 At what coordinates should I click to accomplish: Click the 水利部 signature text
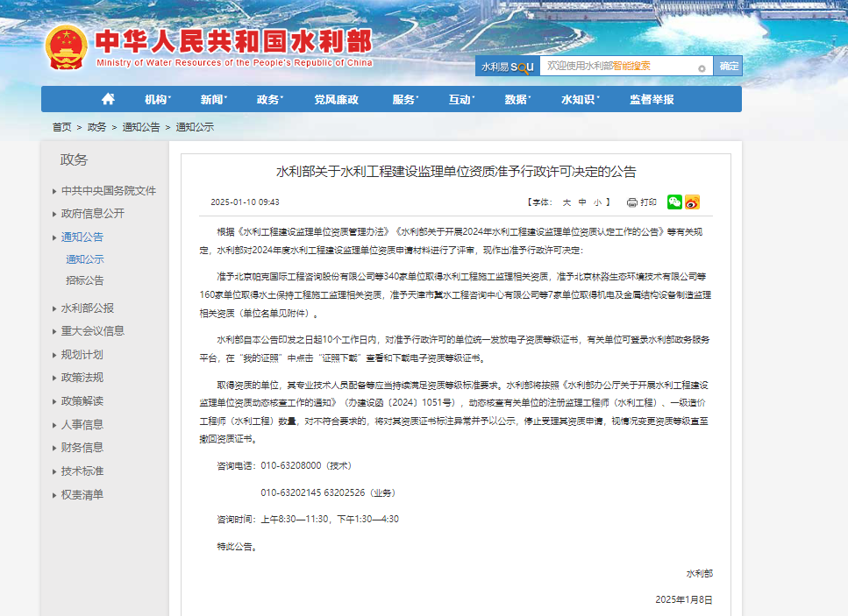(x=699, y=573)
